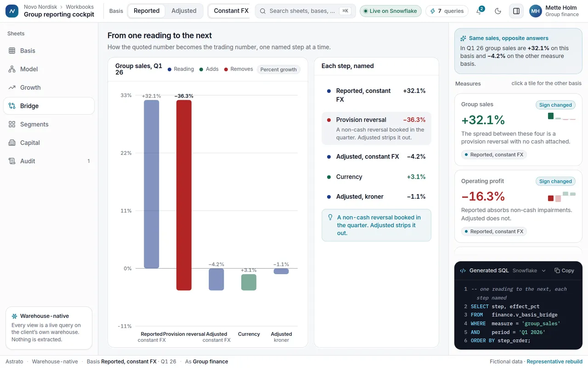Screen dimensions: 588x368
Task: Expand the Adjusted, constant FX step row
Action: pyautogui.click(x=376, y=156)
